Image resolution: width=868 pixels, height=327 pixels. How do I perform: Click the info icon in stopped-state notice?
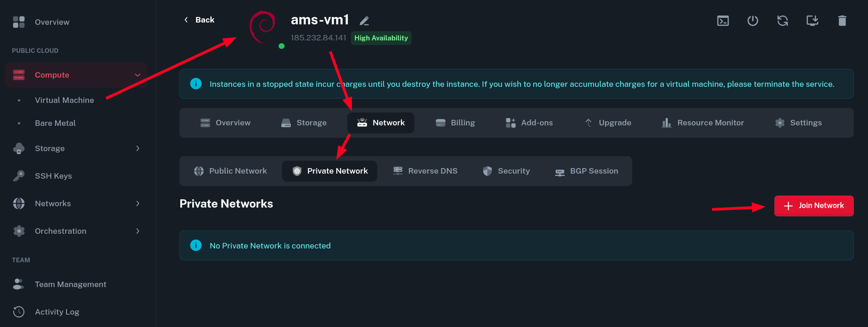pos(196,84)
